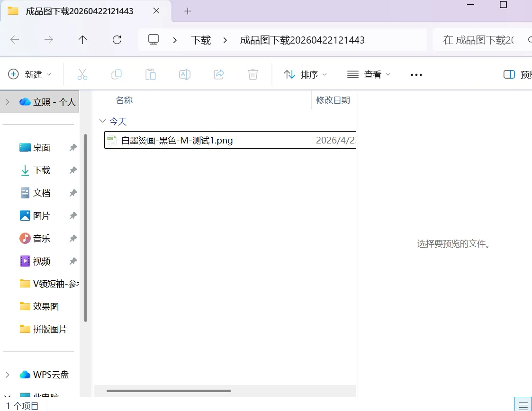This screenshot has width=532, height=411.
Task: Click the PNG file icon of 白墨烫画
Action: tap(112, 140)
